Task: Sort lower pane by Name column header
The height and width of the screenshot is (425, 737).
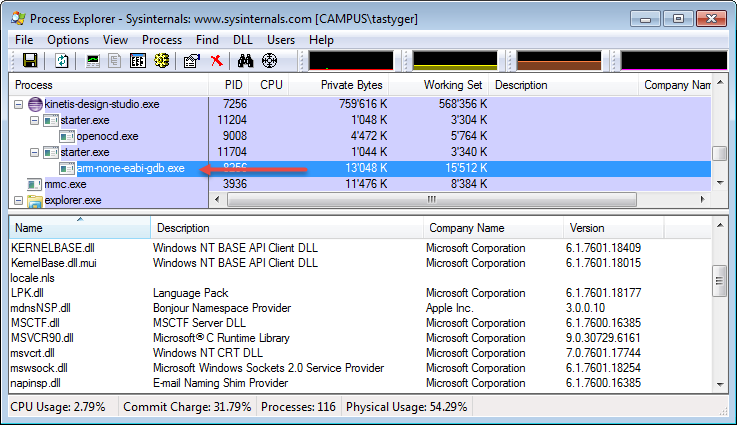Action: click(80, 228)
